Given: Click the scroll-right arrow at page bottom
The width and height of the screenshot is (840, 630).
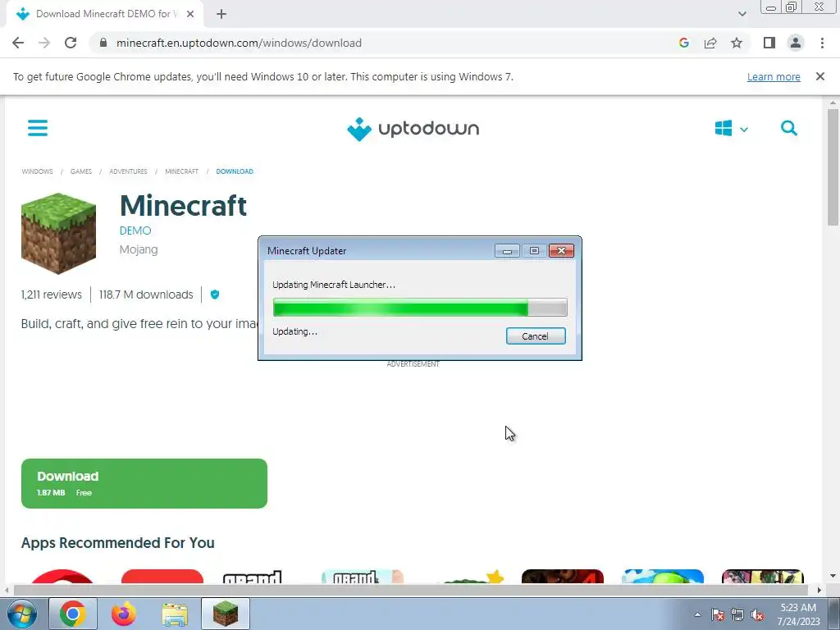Looking at the screenshot, I should 819,590.
